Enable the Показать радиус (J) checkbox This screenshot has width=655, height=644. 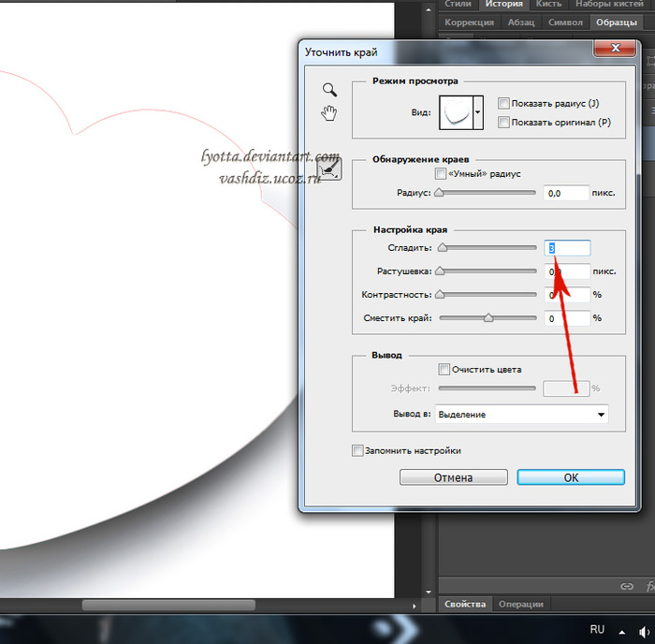(x=504, y=104)
